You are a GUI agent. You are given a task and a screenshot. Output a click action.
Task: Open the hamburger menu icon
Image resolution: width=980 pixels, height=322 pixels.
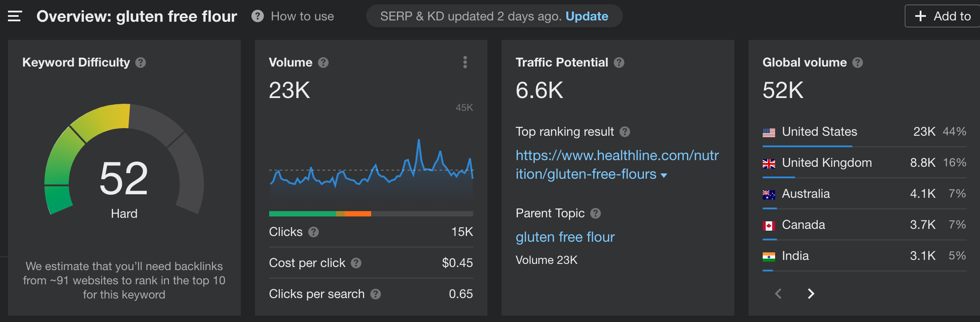(x=15, y=16)
